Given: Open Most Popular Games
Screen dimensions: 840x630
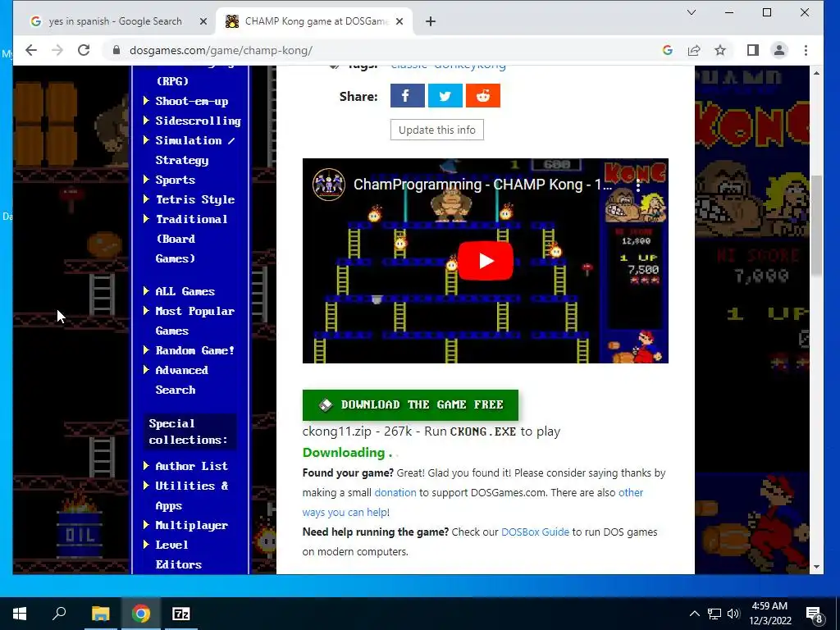Looking at the screenshot, I should (194, 321).
